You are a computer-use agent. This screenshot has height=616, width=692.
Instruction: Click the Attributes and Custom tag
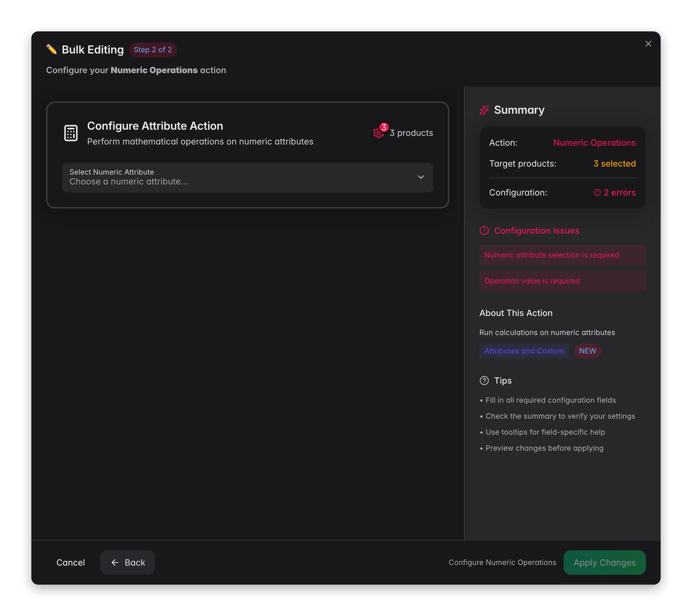(x=525, y=351)
